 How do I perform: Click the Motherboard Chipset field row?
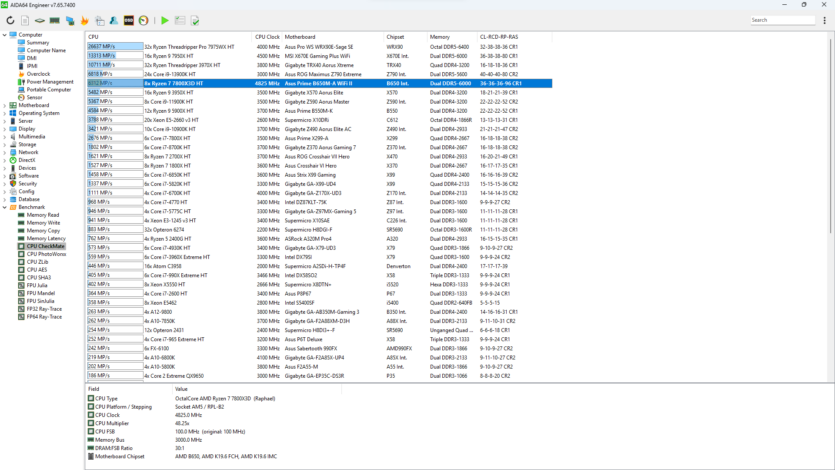point(213,457)
